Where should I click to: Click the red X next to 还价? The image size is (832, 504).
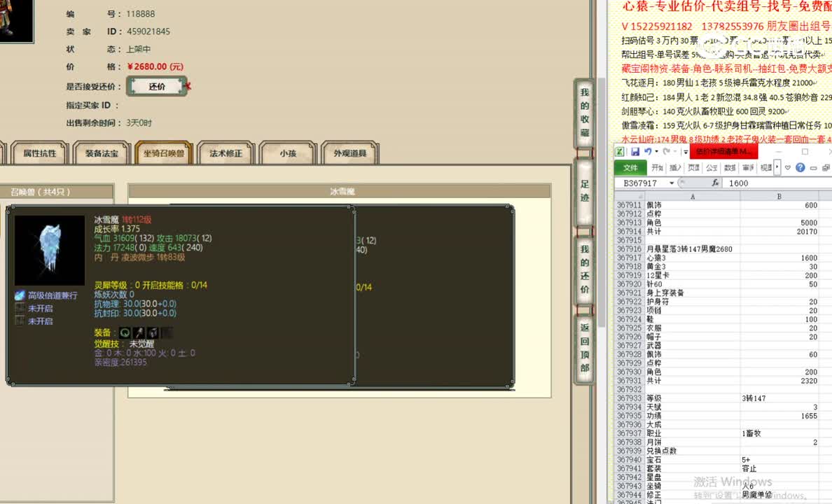pos(188,86)
